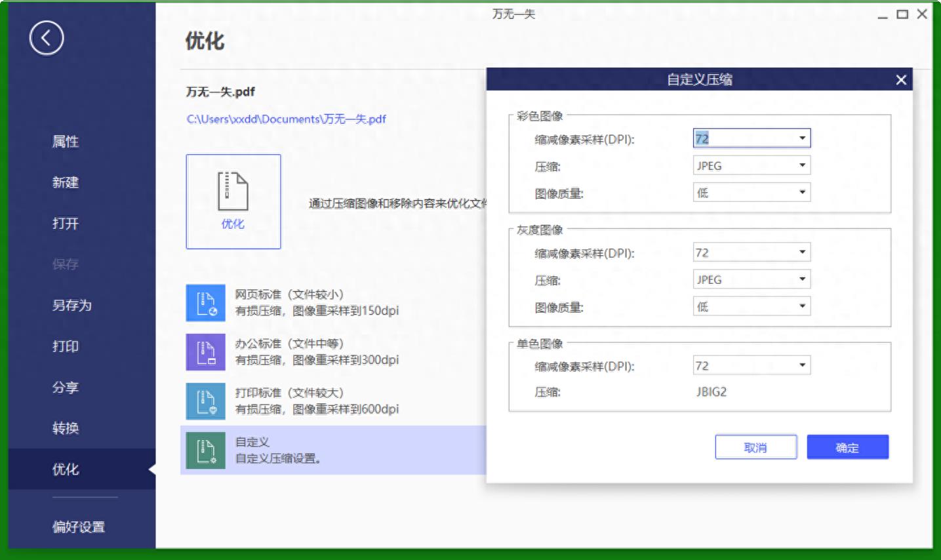This screenshot has height=560, width=941.
Task: Open the 属性 menu item
Action: pyautogui.click(x=66, y=142)
